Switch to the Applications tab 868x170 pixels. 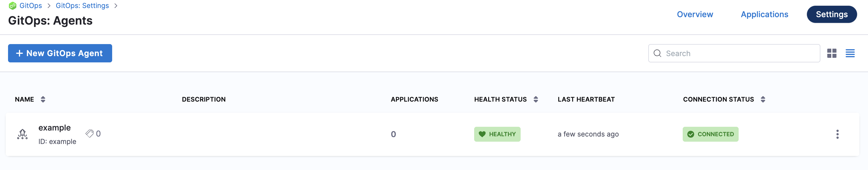click(764, 14)
